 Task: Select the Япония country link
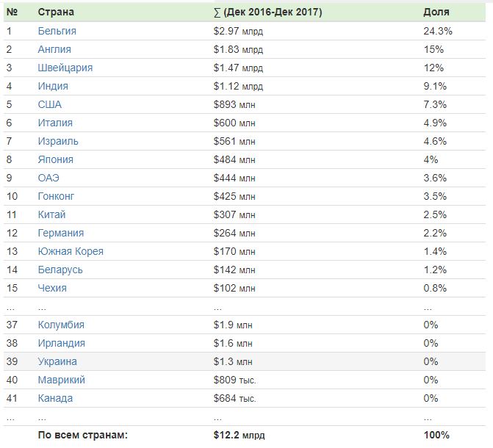click(x=56, y=159)
